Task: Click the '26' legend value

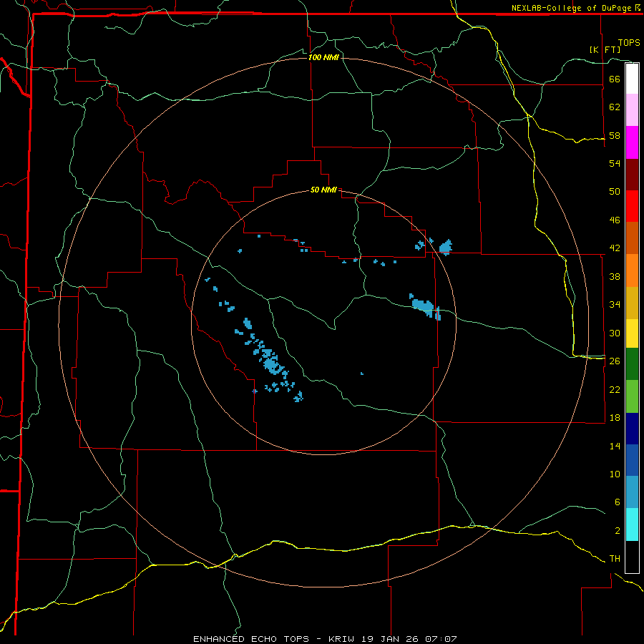Action: pos(615,361)
